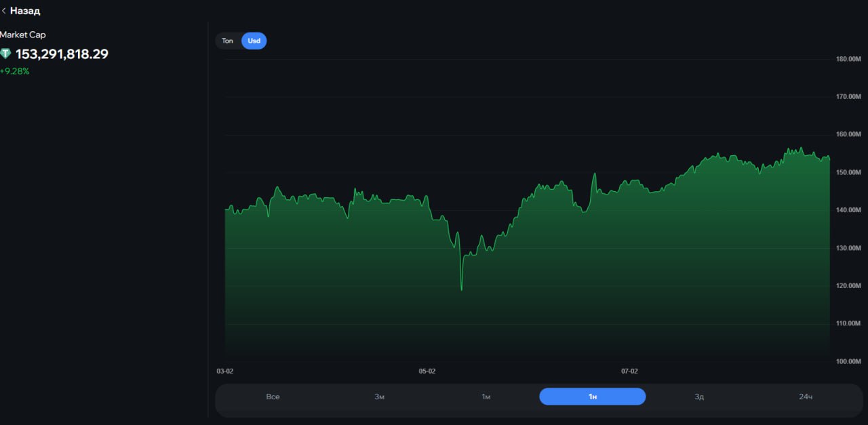Set the chart period to 3д
868x425 pixels.
point(699,397)
